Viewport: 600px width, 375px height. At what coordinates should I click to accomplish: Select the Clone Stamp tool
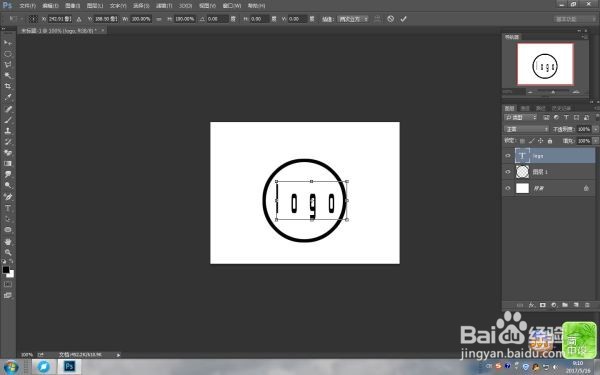8,131
